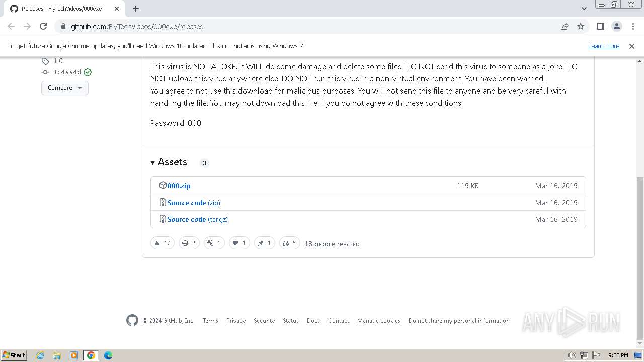644x362 pixels.
Task: Reload the GitHub releases page
Action: (43, 26)
